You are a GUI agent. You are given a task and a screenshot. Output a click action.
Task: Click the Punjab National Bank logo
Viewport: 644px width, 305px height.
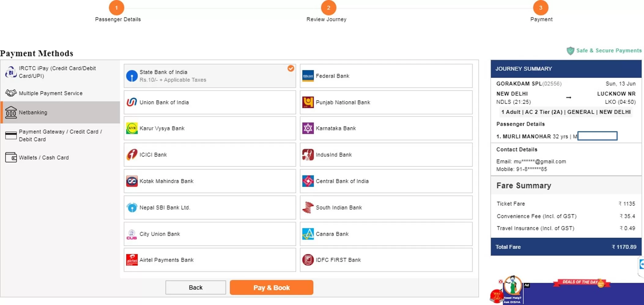click(x=308, y=102)
